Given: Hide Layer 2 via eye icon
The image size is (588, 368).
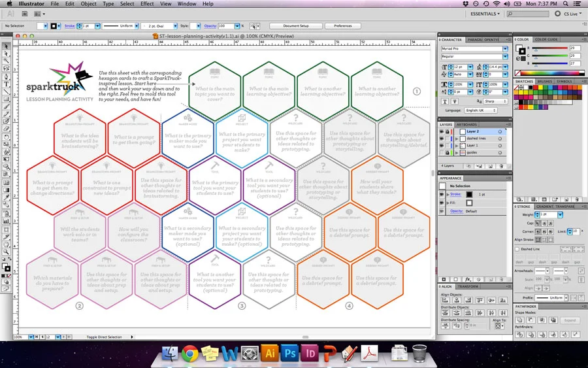Looking at the screenshot, I should [442, 131].
